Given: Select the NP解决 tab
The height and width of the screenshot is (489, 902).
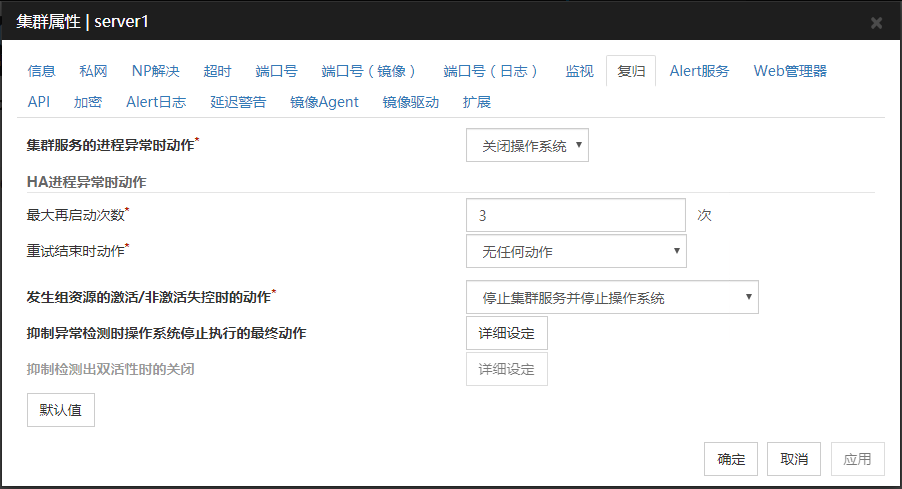Looking at the screenshot, I should coord(155,71).
